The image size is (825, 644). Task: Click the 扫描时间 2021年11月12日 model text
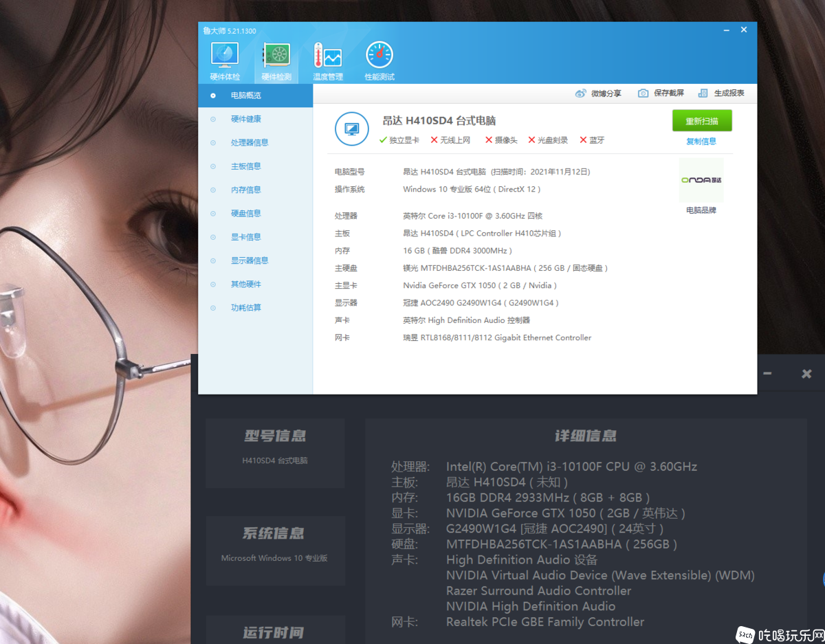(x=496, y=172)
